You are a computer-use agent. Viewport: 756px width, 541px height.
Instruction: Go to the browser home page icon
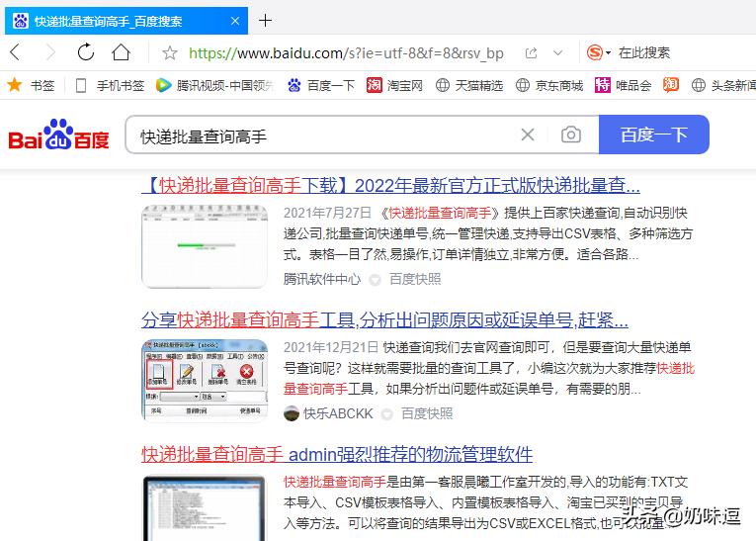(x=121, y=52)
